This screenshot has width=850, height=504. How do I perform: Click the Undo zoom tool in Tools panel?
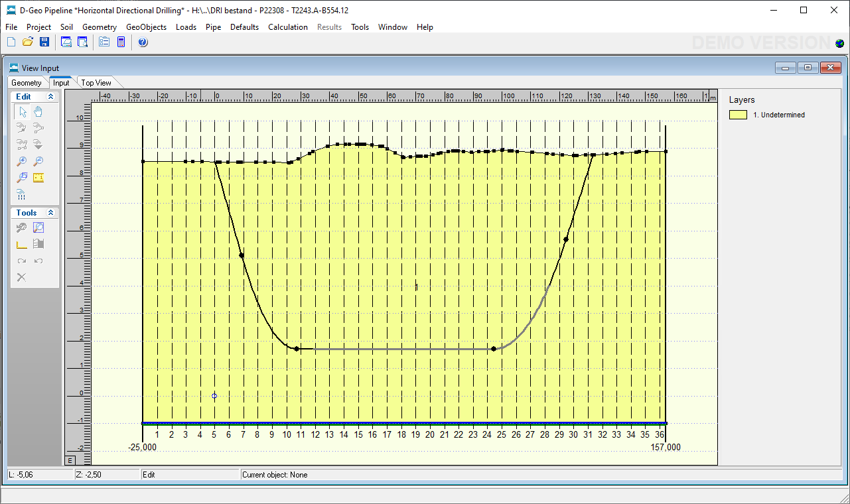coord(22,227)
